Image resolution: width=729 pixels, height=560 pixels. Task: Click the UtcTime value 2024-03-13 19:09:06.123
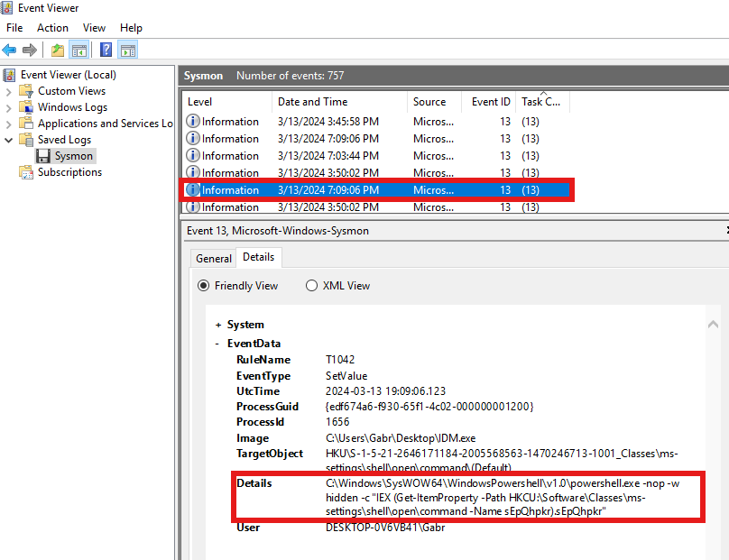coord(385,391)
